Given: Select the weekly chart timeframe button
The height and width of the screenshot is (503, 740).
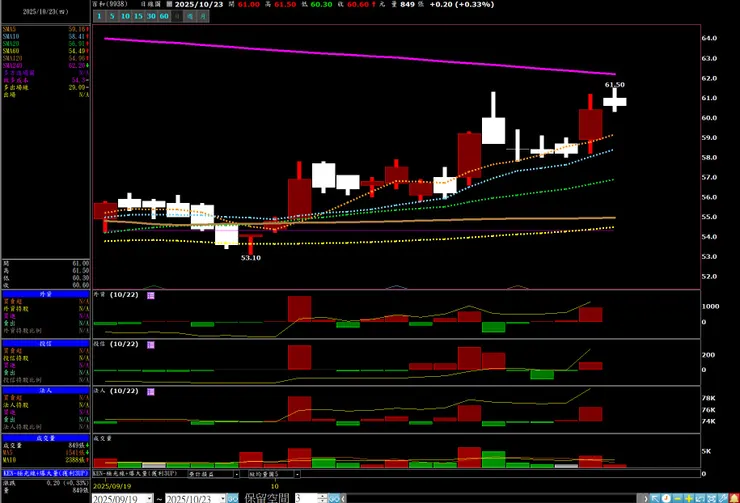Looking at the screenshot, I should click(x=190, y=16).
